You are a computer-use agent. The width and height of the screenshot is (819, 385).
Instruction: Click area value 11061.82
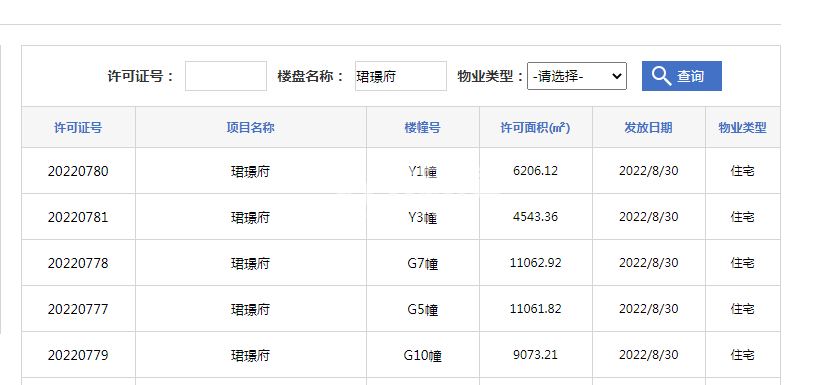point(535,309)
